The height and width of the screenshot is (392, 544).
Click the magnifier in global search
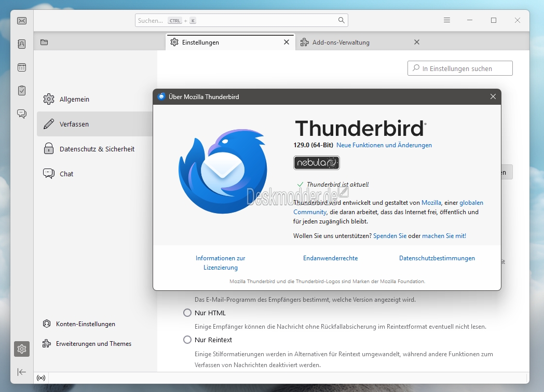pyautogui.click(x=342, y=20)
